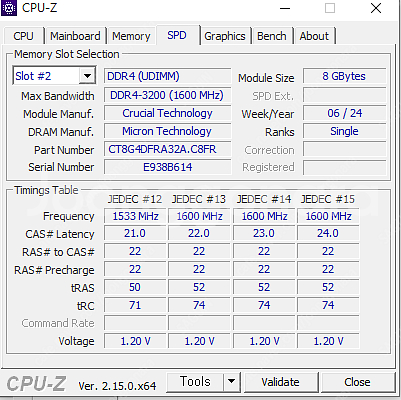The height and width of the screenshot is (400, 401).
Task: Select the DDR4-3200 (1600 MHz) bandwidth value
Action: click(x=168, y=95)
